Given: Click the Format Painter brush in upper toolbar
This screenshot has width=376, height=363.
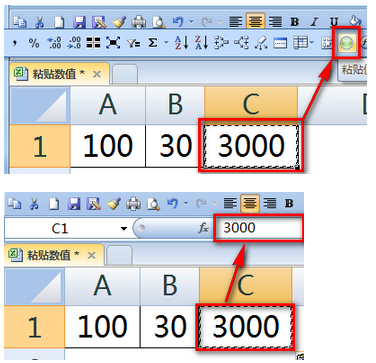Looking at the screenshot, I should [118, 22].
